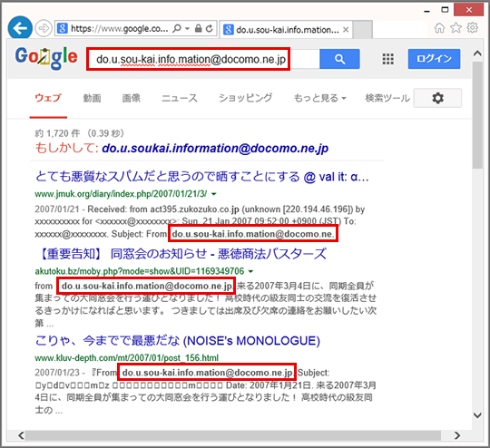Close the do.u.sou-kai.info.mation tab
Image resolution: width=490 pixels, height=448 pixels.
pos(346,30)
